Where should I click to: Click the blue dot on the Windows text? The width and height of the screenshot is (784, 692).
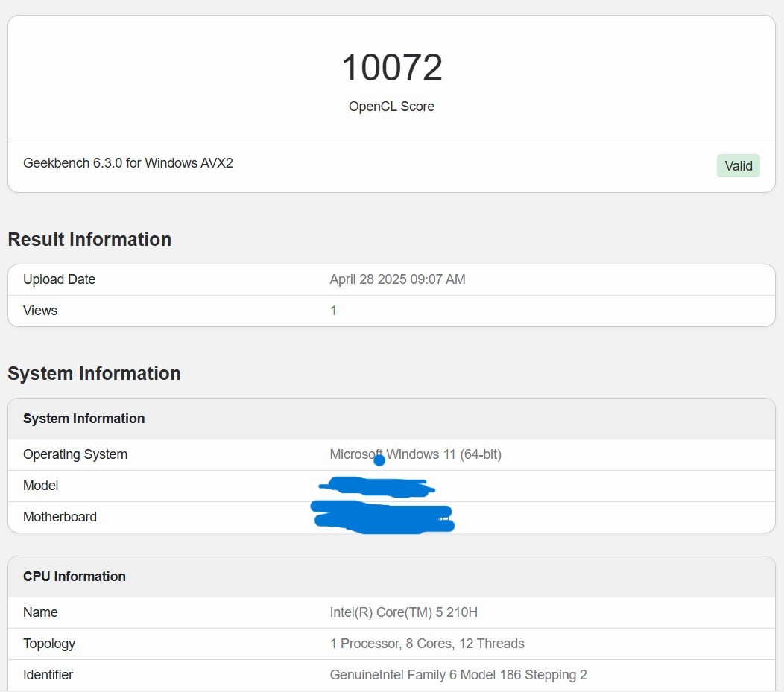379,460
